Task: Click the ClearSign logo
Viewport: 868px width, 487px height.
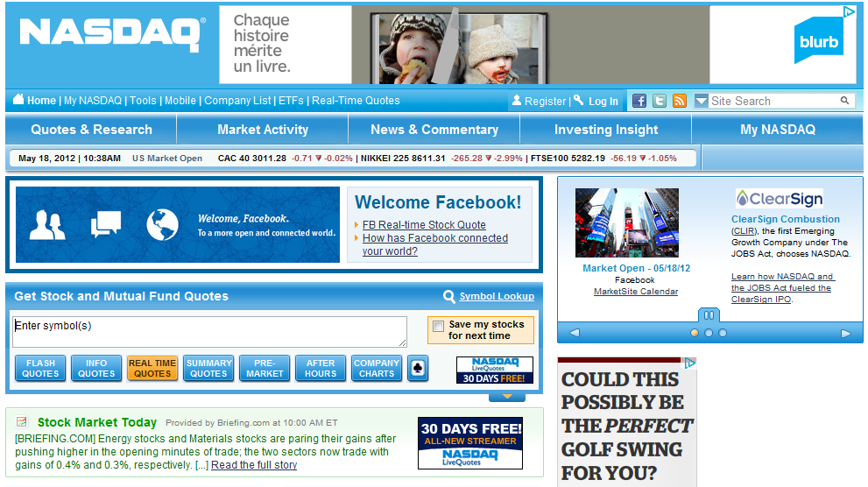Action: pos(779,198)
